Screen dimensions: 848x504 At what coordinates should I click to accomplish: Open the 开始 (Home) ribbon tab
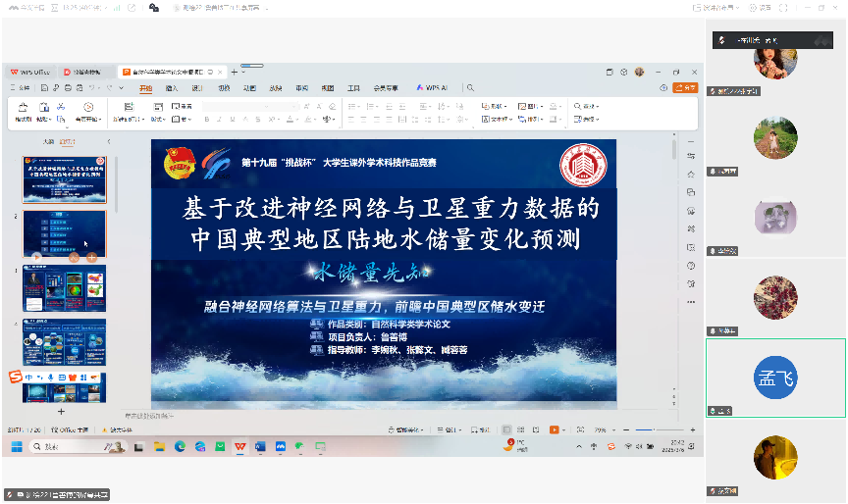[145, 88]
